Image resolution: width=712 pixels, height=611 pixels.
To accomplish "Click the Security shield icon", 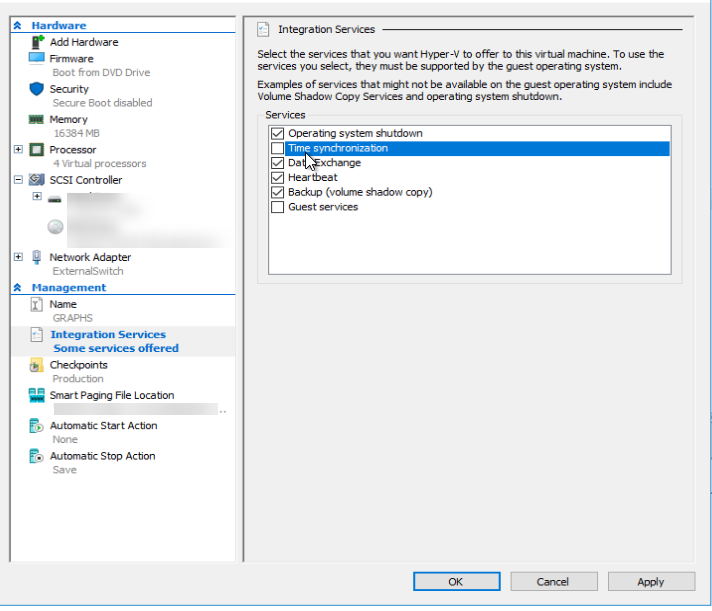I will click(36, 89).
